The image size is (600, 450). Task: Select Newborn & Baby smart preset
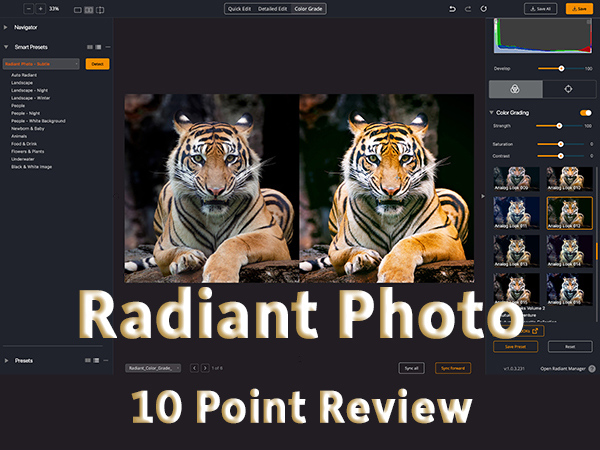pyautogui.click(x=28, y=129)
